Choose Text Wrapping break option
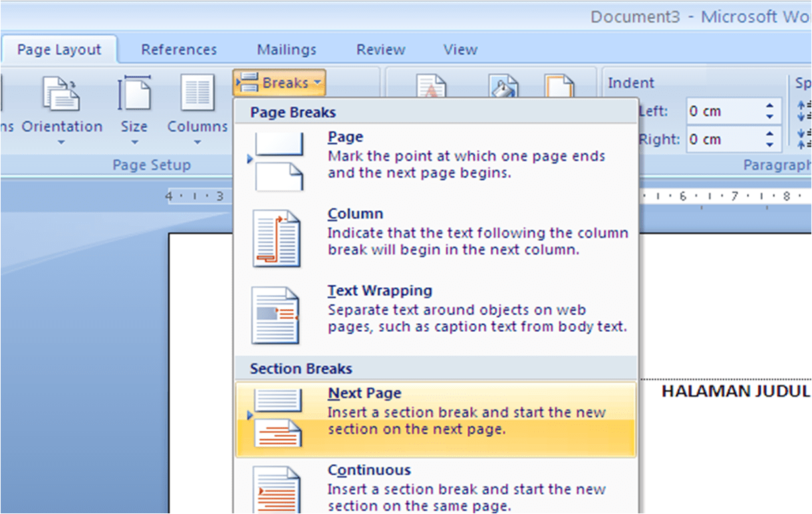 [x=436, y=315]
